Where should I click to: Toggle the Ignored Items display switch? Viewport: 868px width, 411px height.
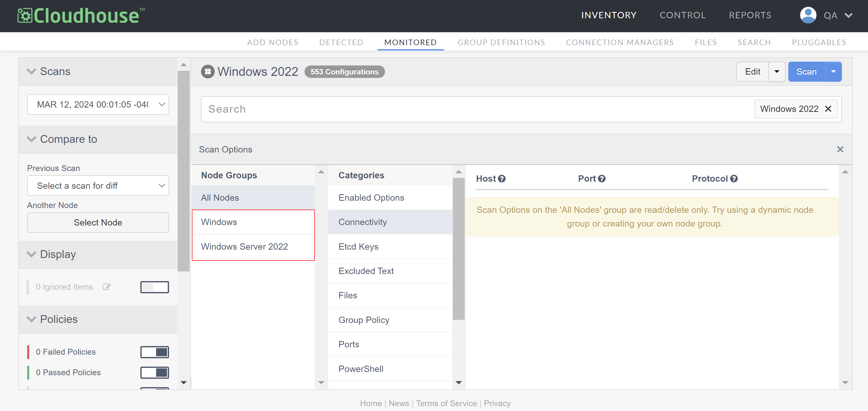tap(154, 287)
